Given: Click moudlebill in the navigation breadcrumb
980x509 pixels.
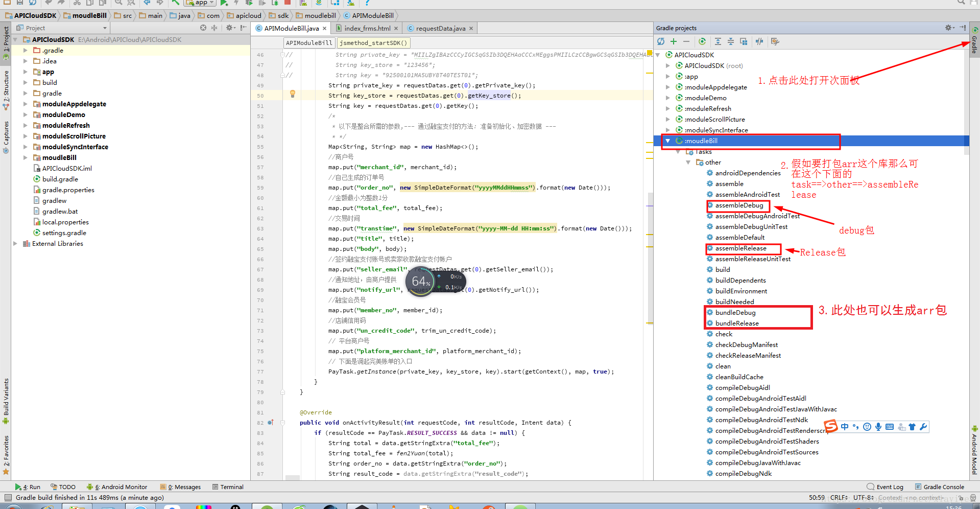Looking at the screenshot, I should (x=316, y=16).
